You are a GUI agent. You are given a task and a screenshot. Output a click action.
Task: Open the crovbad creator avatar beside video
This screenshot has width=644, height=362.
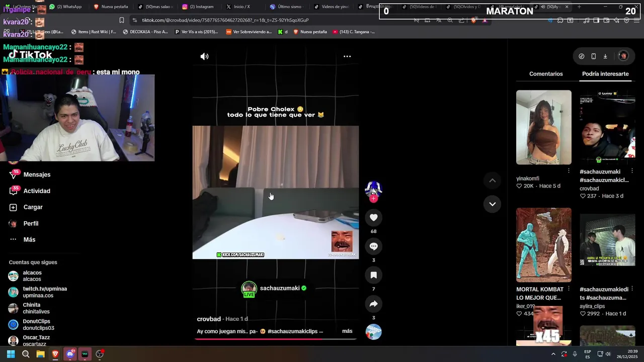click(x=373, y=189)
